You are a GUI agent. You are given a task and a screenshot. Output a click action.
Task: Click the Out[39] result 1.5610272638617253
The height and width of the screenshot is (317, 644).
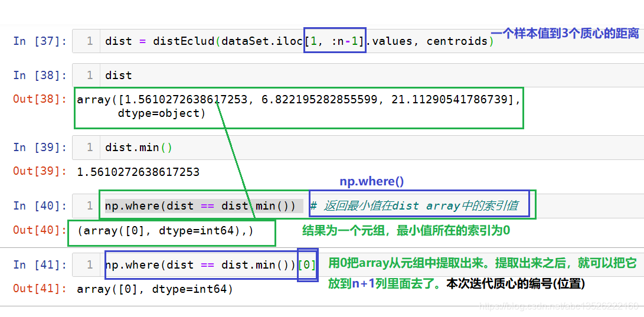138,172
